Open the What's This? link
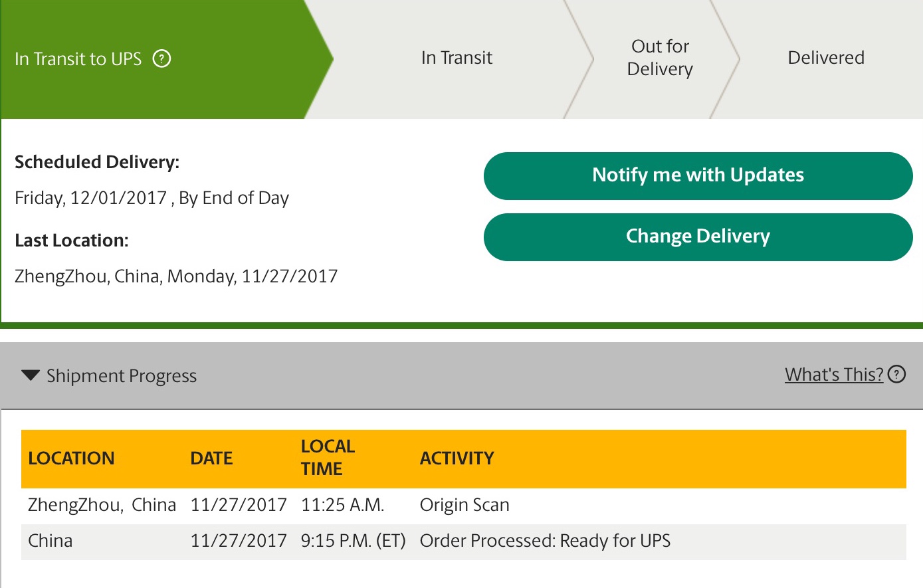The height and width of the screenshot is (588, 923). 834,375
